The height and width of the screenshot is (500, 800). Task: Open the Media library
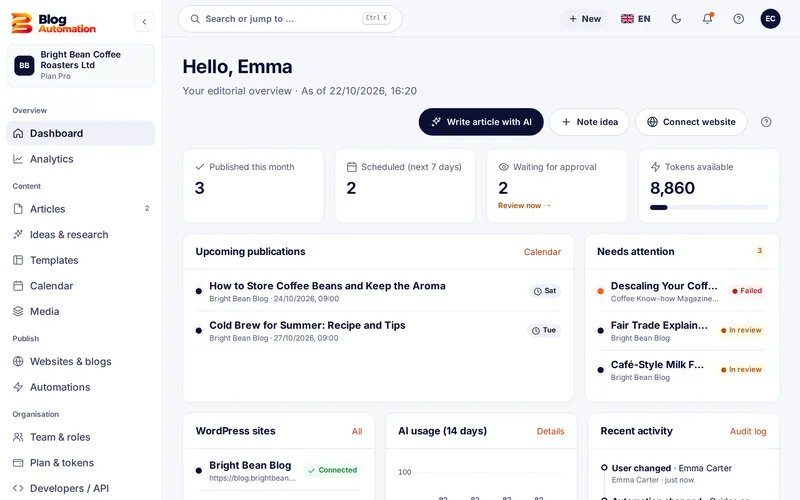[x=81, y=311]
